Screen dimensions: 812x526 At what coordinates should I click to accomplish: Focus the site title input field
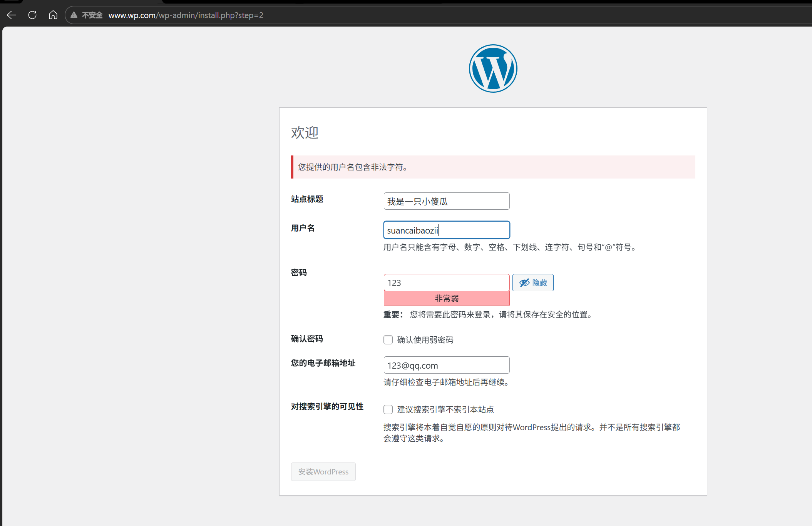click(446, 201)
